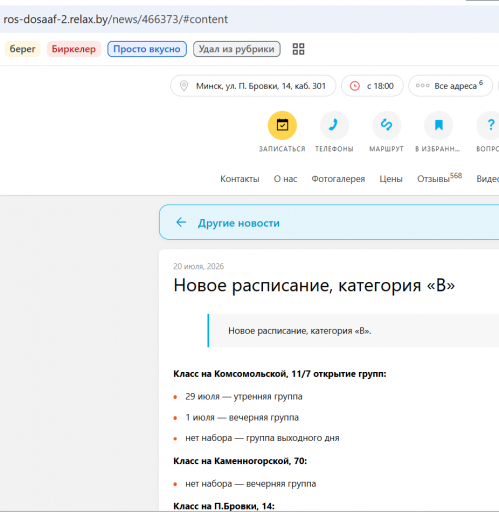Click the yellow Записаться calendar icon
The height and width of the screenshot is (512, 499).
[282, 125]
